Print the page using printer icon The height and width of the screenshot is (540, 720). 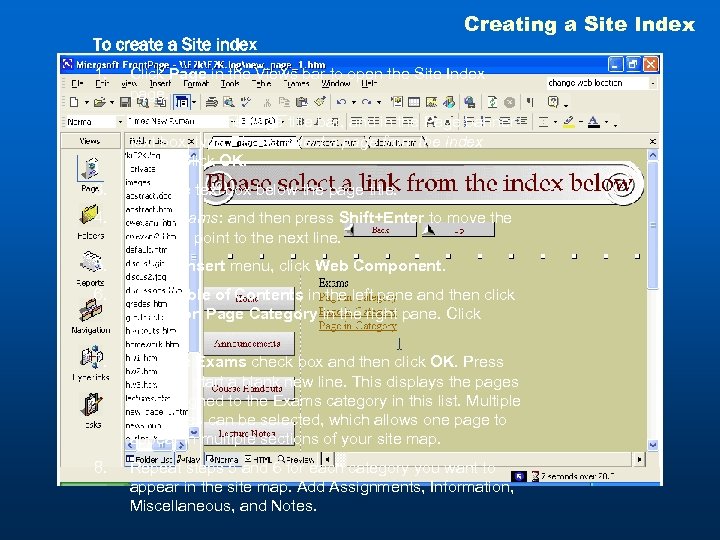211,102
